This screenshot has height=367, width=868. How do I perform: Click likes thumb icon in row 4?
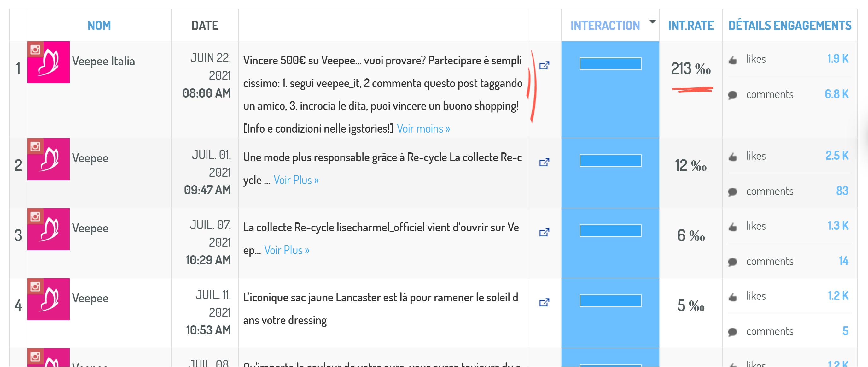[732, 297]
